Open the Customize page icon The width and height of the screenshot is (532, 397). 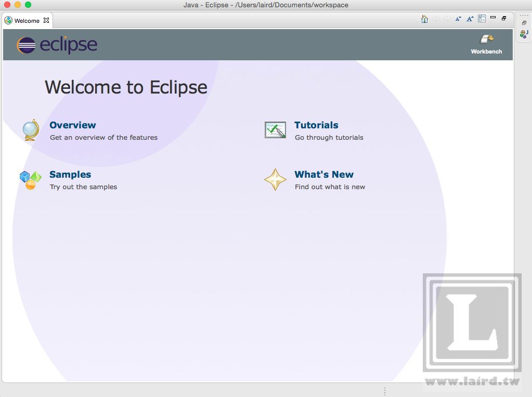(482, 19)
